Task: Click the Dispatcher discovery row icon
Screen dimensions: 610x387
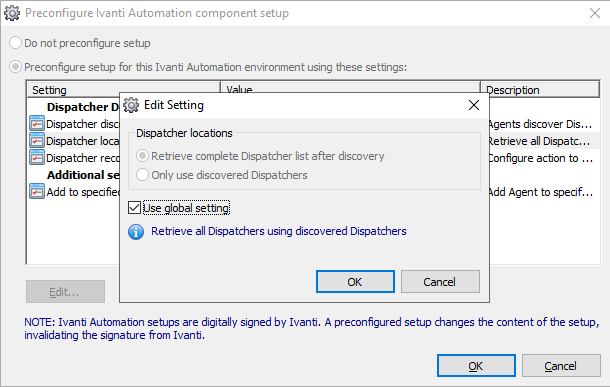Action: 37,124
